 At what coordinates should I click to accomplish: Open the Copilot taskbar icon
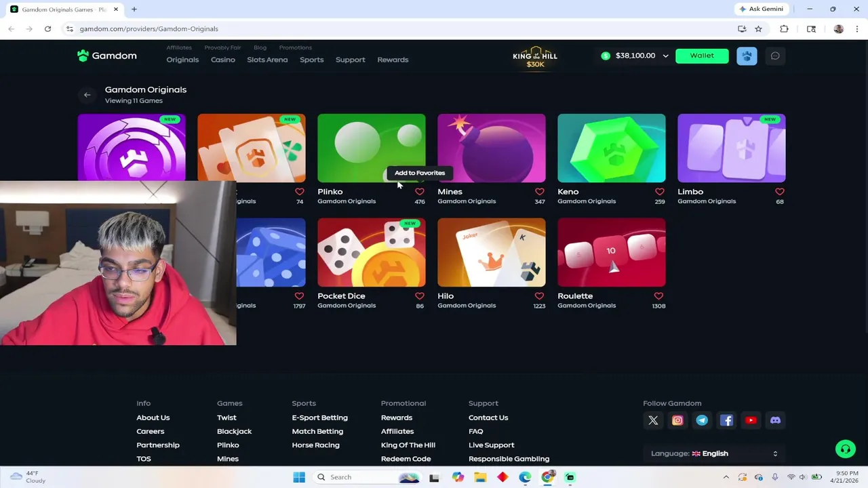point(458,477)
